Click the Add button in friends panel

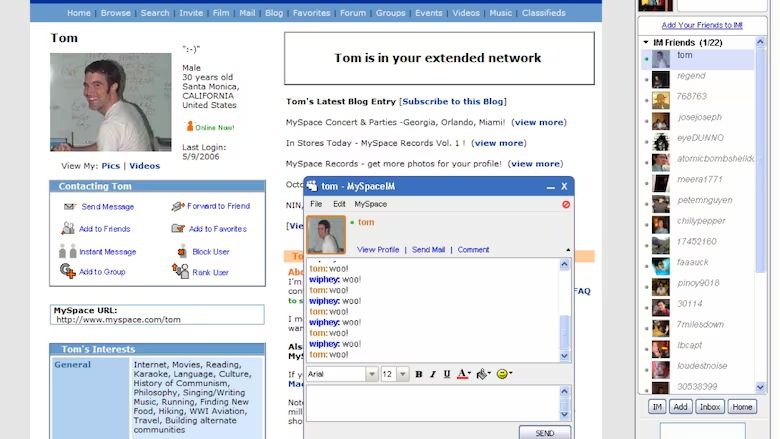coord(680,407)
